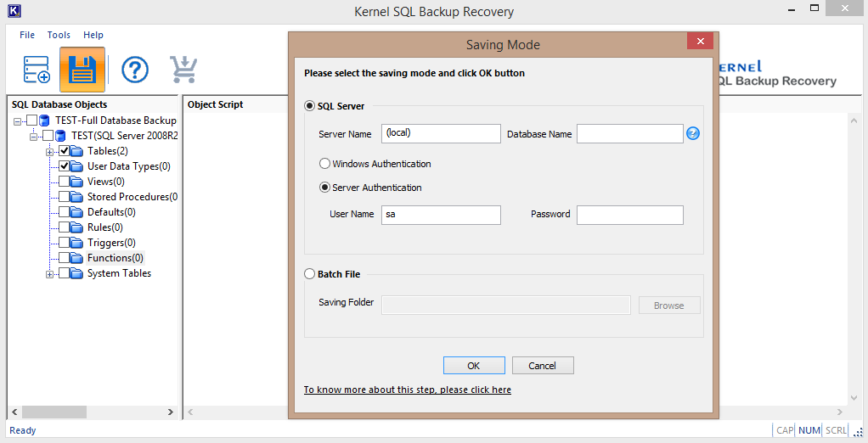Screen dimensions: 868x443
Task: Click the User Name input field
Action: coord(441,216)
